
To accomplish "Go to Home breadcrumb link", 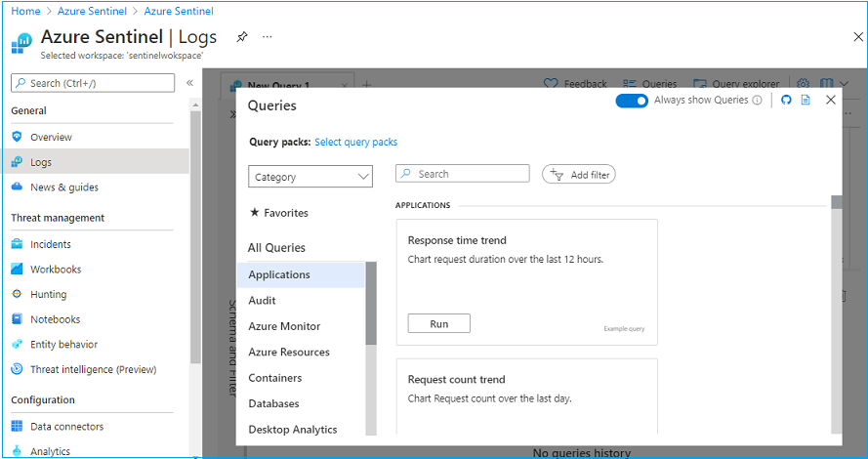I will [x=25, y=11].
